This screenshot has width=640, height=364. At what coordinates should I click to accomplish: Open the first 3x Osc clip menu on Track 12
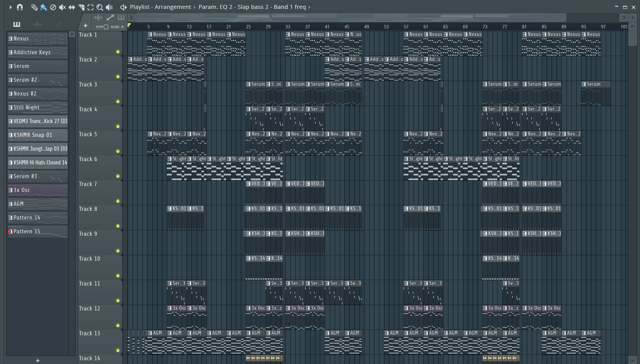[170, 308]
